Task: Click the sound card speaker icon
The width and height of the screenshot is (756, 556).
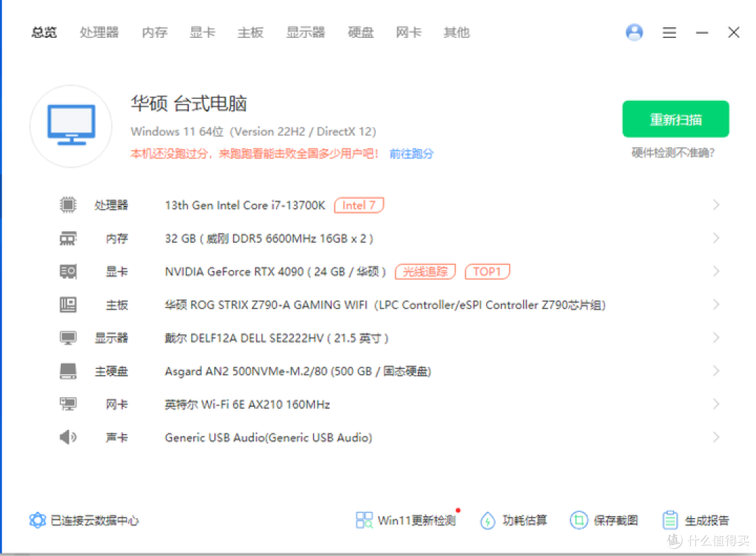Action: tap(68, 438)
